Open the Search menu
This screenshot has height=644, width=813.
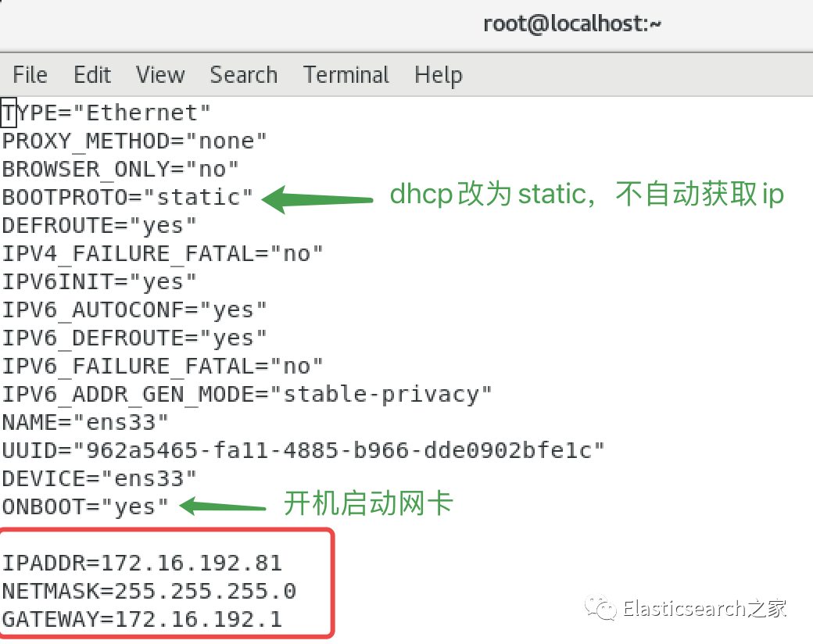pos(244,75)
